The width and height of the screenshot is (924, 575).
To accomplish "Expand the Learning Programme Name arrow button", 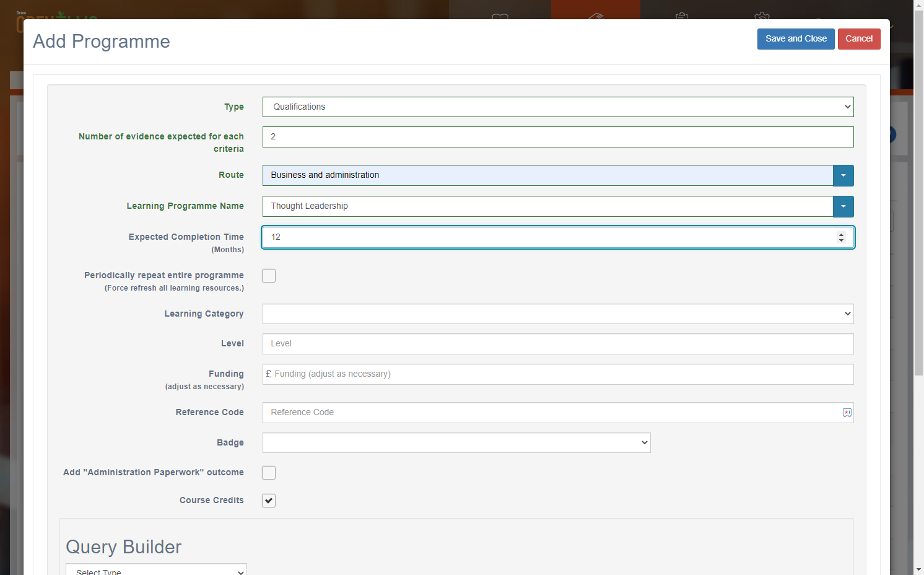I will pos(843,206).
